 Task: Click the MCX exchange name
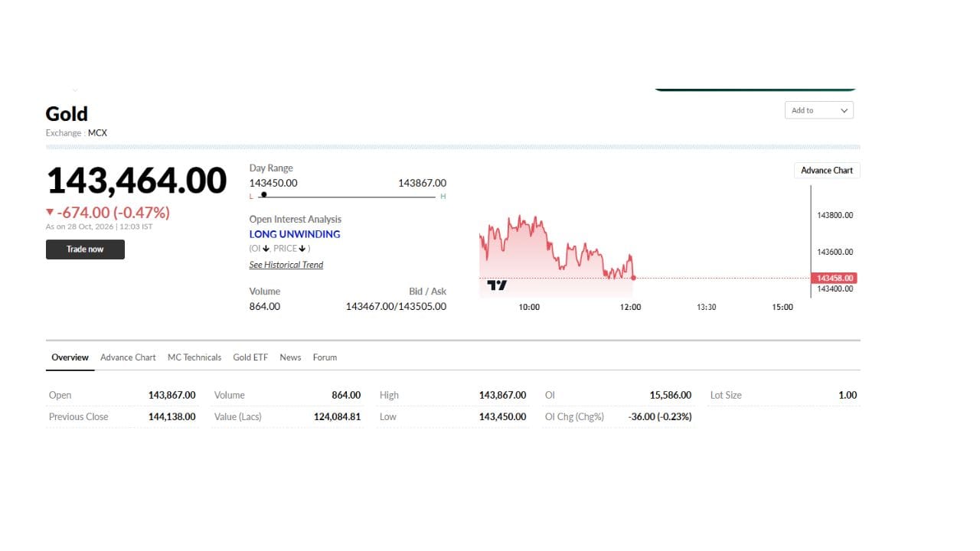coord(97,133)
